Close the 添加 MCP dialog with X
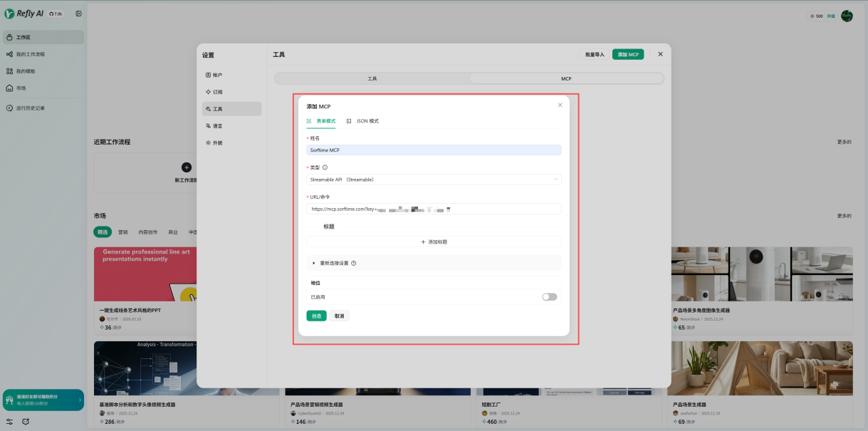This screenshot has width=868, height=431. tap(560, 105)
